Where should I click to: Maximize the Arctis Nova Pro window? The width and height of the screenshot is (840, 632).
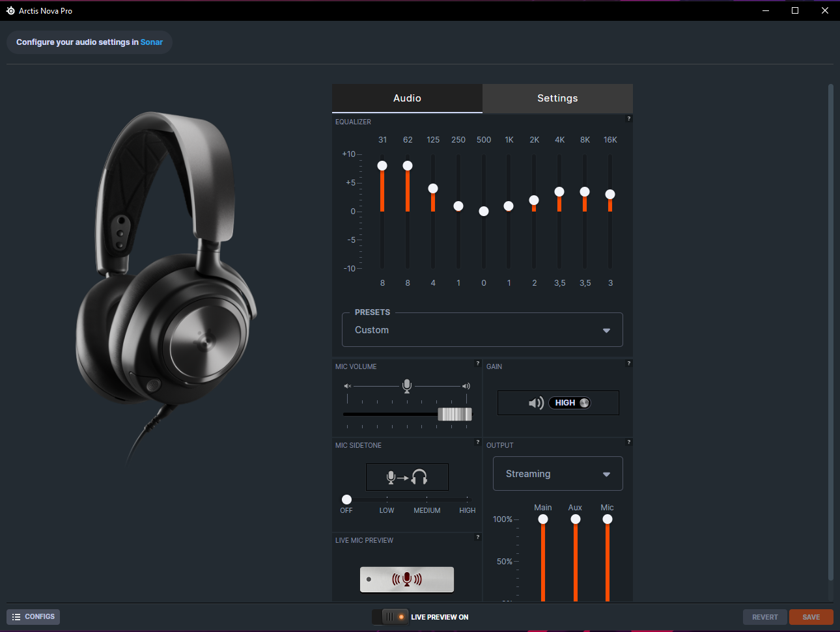pyautogui.click(x=795, y=10)
